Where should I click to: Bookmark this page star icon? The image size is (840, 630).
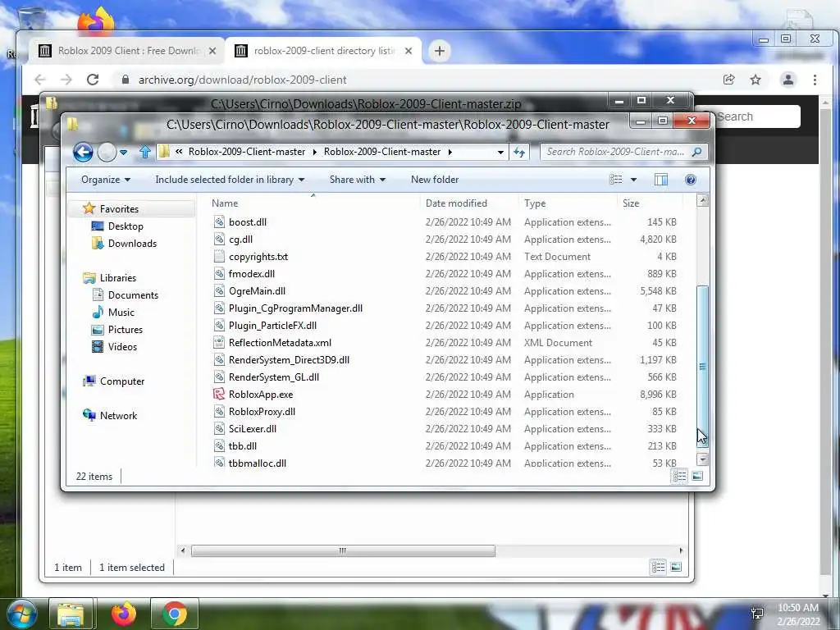click(x=756, y=80)
